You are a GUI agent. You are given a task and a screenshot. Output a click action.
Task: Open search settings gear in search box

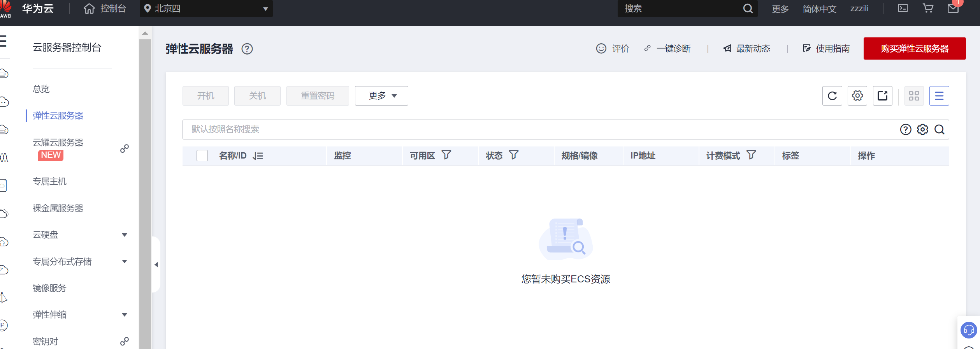pyautogui.click(x=922, y=129)
